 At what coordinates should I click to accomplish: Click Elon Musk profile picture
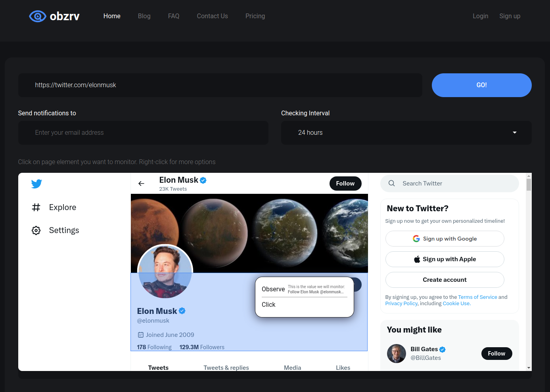[x=165, y=272]
